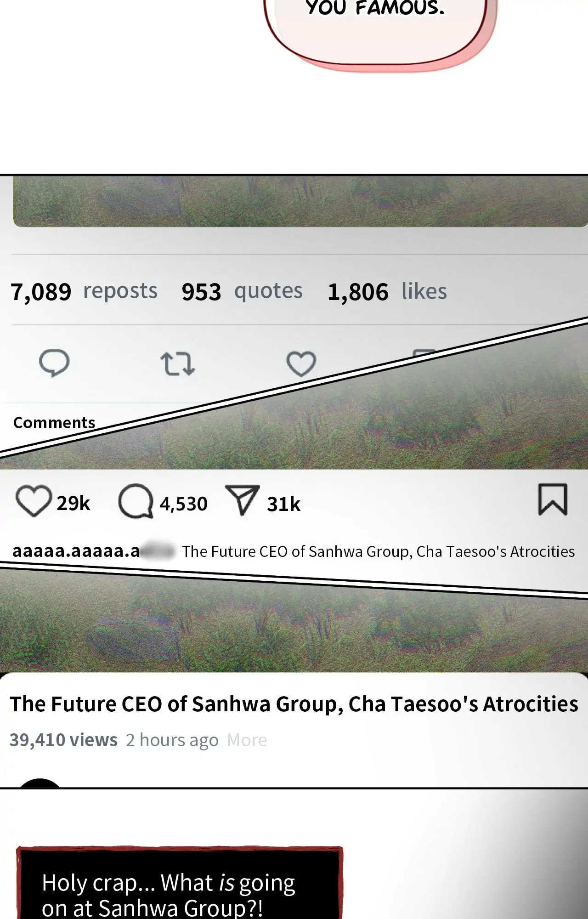Open the Comments section heading
The height and width of the screenshot is (919, 588).
54,423
